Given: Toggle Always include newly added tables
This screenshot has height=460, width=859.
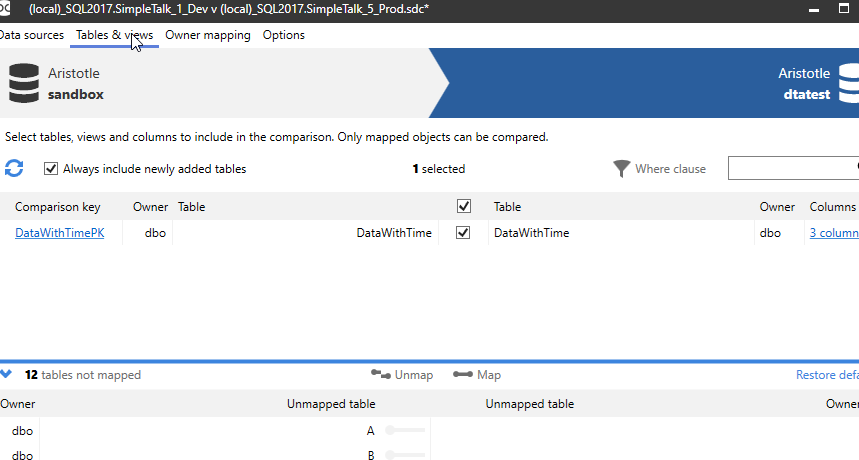Looking at the screenshot, I should [x=51, y=169].
